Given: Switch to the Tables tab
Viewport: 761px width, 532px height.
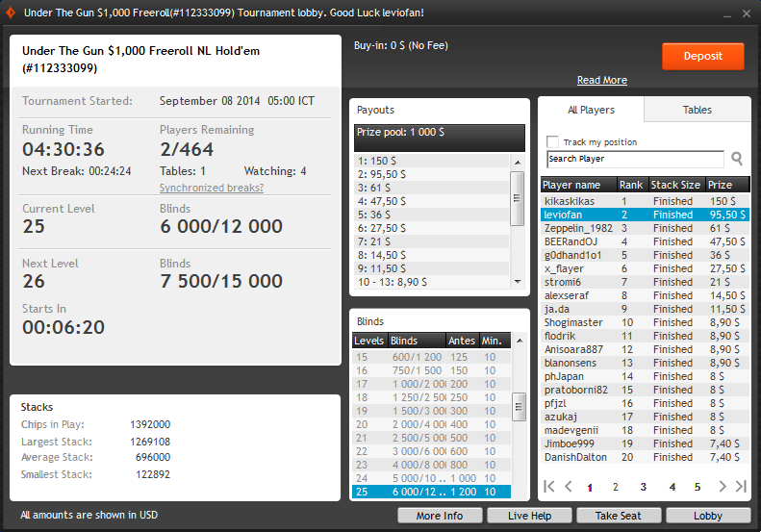Looking at the screenshot, I should (x=697, y=110).
